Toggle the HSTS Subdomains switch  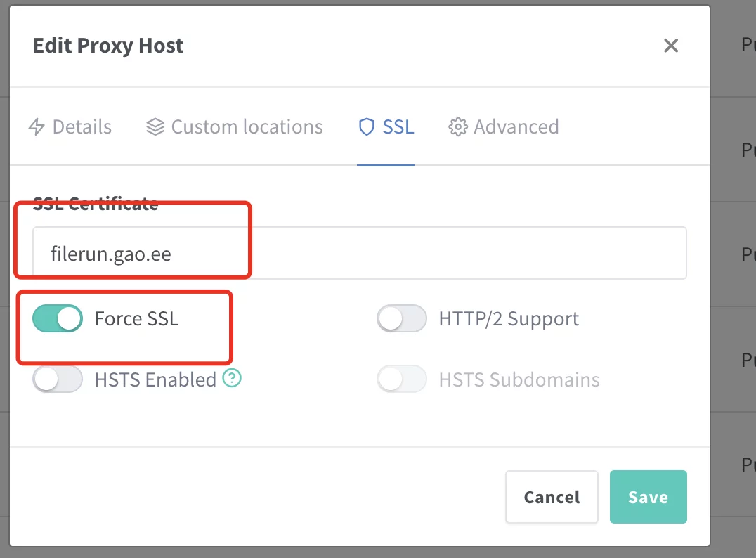pos(402,380)
